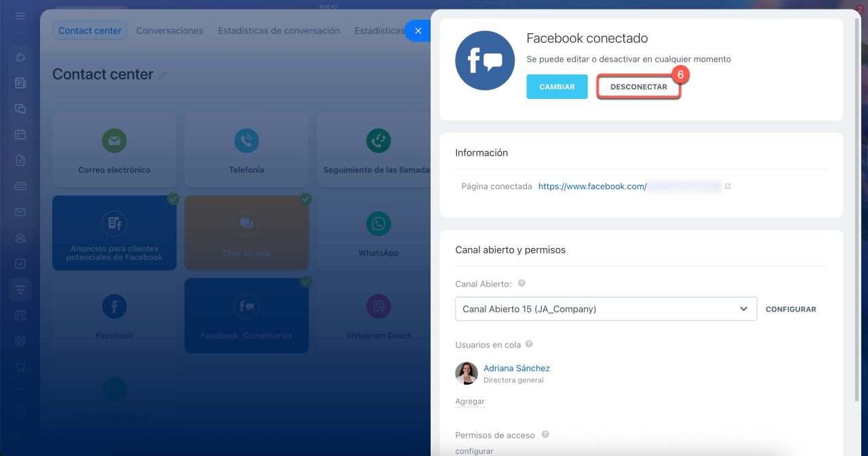Open the Correo electrónico channel tile

click(x=115, y=150)
